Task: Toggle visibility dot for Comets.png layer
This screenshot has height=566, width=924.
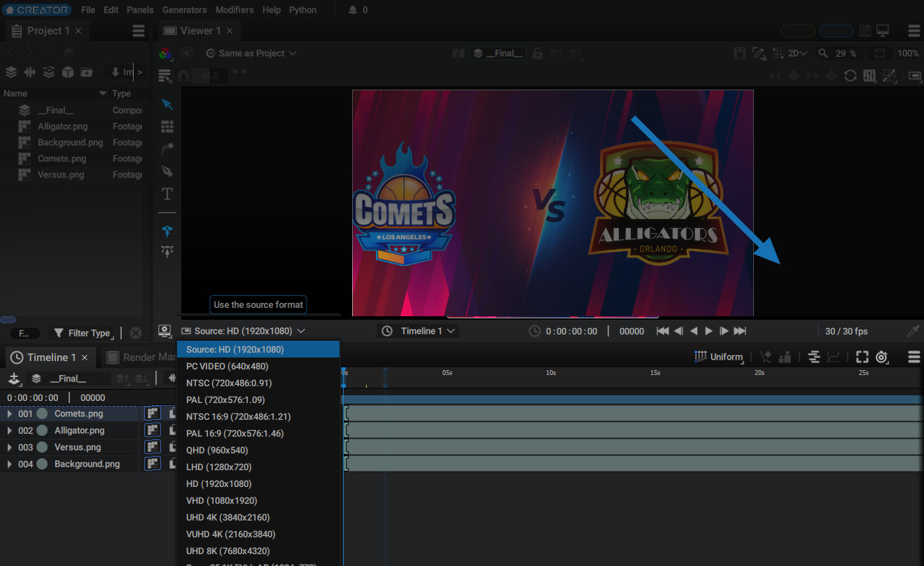Action: tap(42, 413)
